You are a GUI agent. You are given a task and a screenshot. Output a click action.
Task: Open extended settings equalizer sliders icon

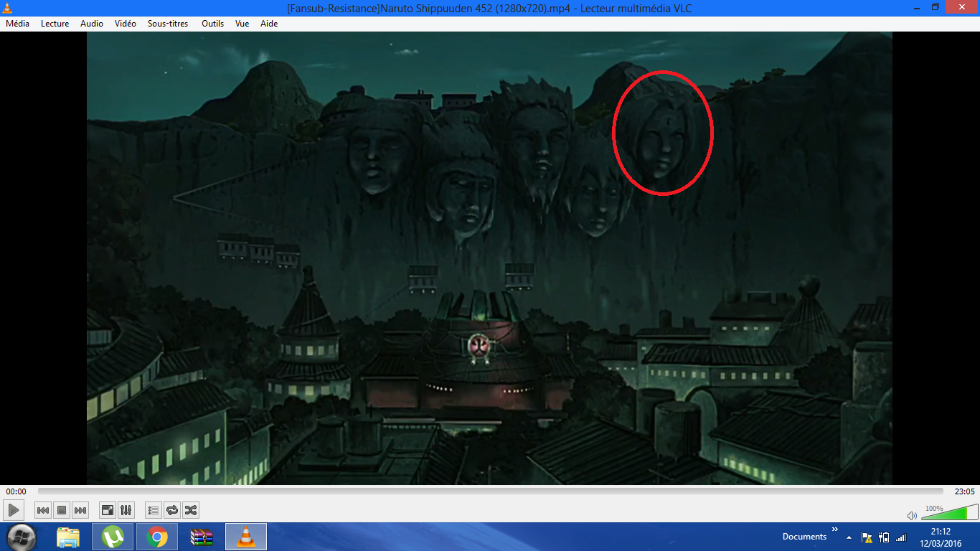pos(126,510)
